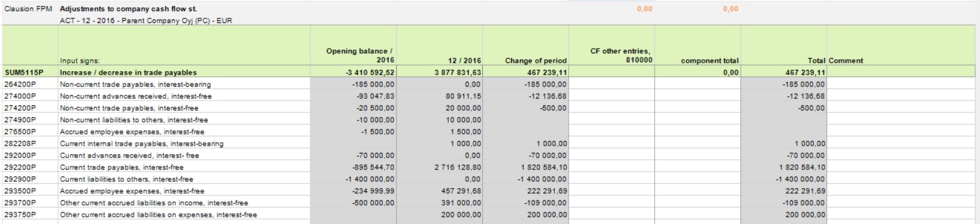
Task: Click 'Opening balance / 2016' column header
Action: coord(360,55)
